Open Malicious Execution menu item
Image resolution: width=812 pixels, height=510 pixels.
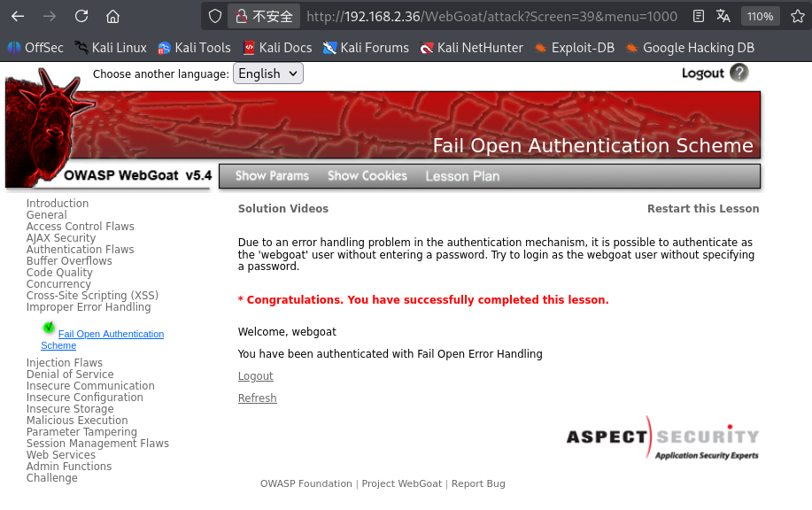click(77, 421)
